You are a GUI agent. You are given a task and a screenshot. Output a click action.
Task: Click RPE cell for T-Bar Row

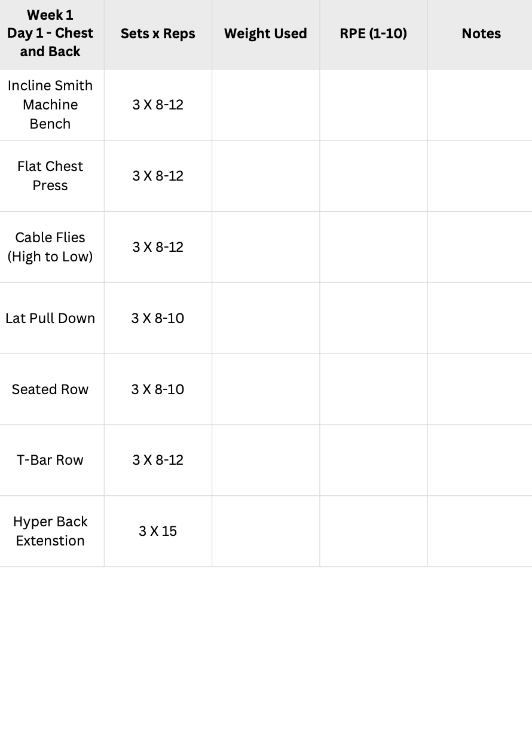[373, 460]
